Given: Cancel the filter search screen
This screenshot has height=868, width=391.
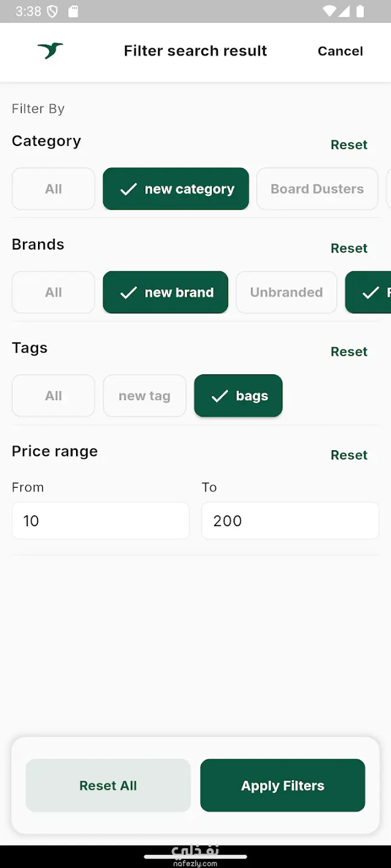Looking at the screenshot, I should pos(340,51).
